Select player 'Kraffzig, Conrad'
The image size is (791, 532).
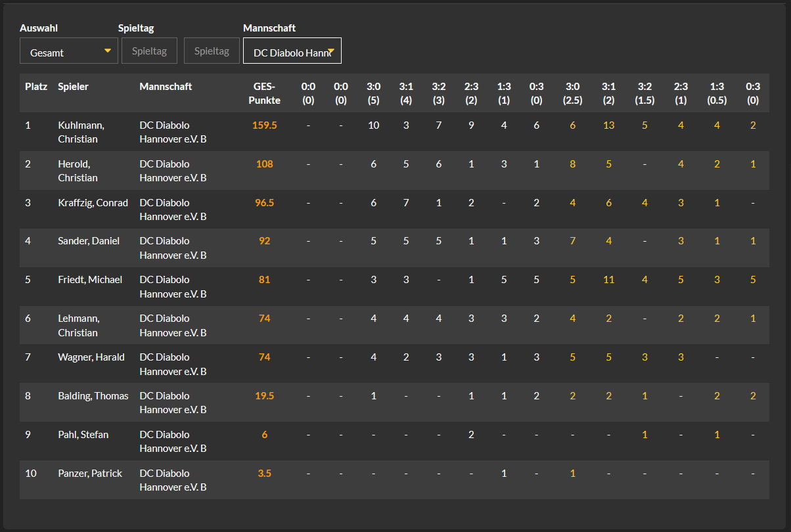click(x=93, y=202)
